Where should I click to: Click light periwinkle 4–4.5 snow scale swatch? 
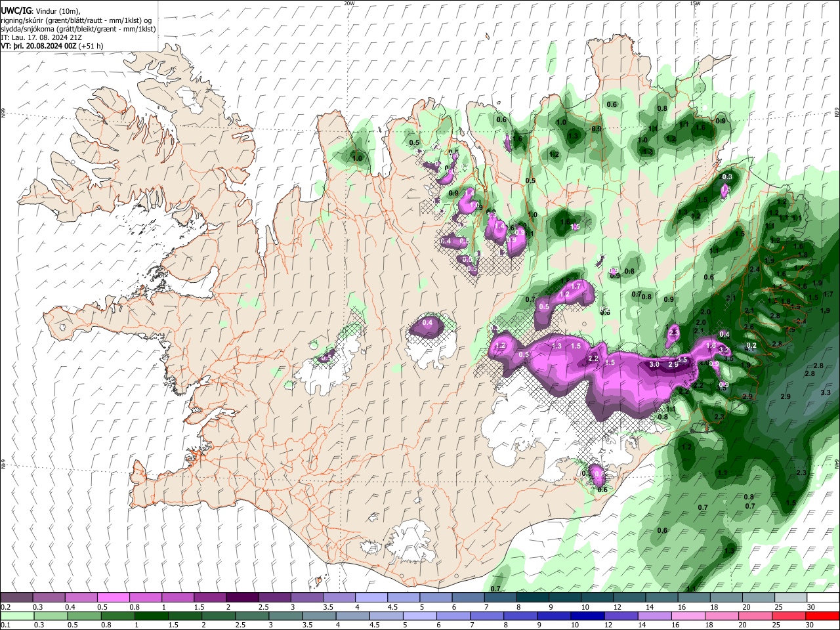point(371,598)
